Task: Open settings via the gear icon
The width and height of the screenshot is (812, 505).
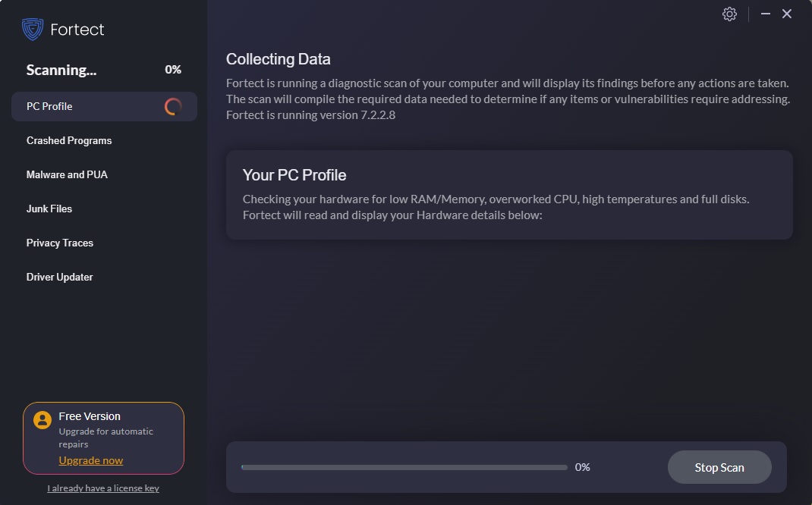Action: pos(729,14)
